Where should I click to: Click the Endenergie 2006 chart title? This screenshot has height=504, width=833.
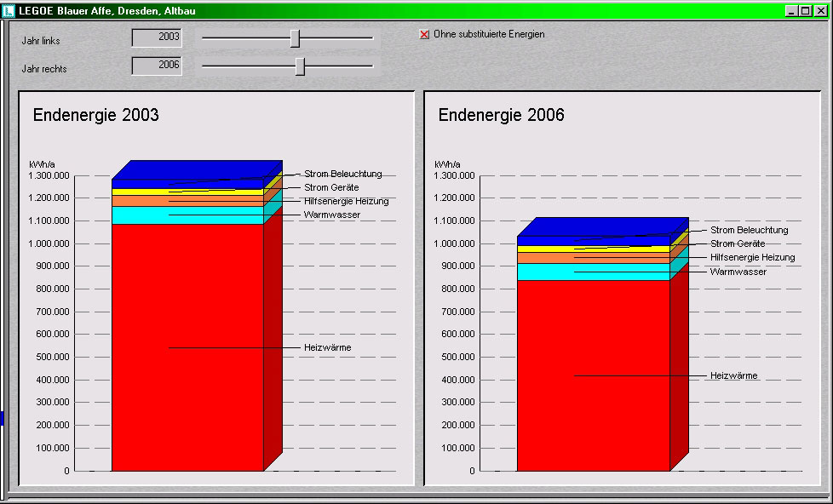pos(501,116)
